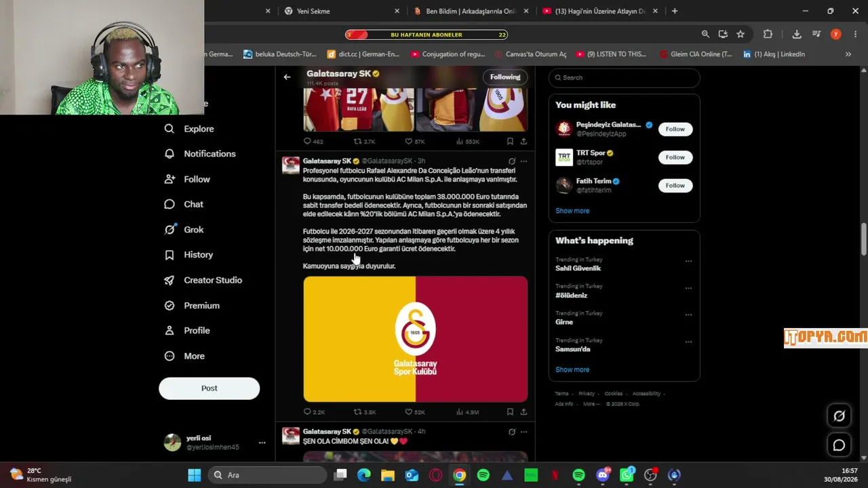Open the Girne trending topic
This screenshot has width=868, height=488.
[x=564, y=323]
